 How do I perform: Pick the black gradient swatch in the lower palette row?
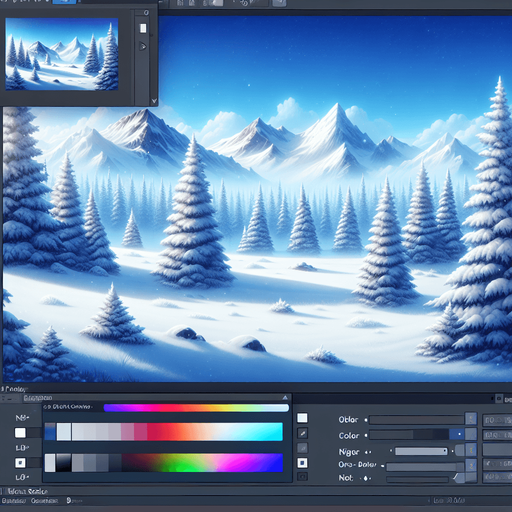63,463
